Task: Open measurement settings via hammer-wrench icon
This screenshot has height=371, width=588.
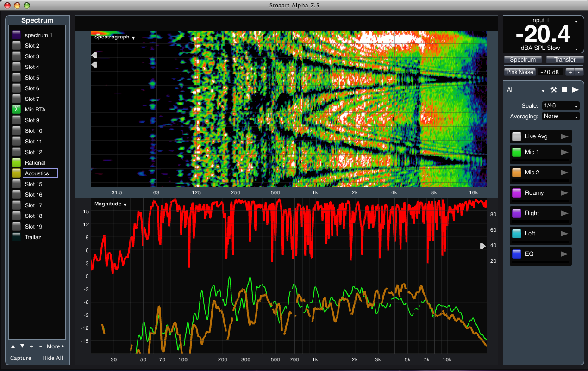Action: pos(553,90)
